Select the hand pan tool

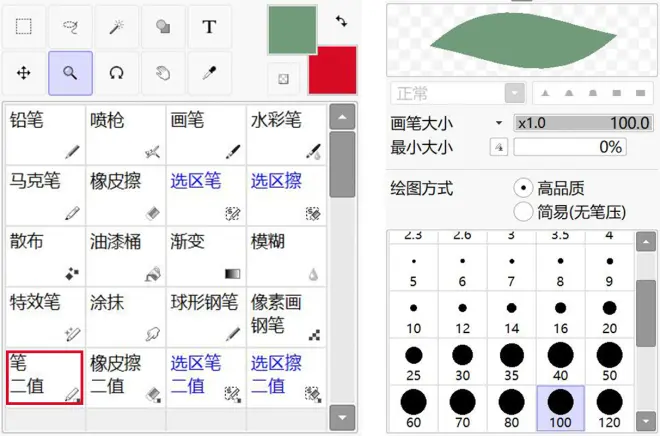(163, 73)
